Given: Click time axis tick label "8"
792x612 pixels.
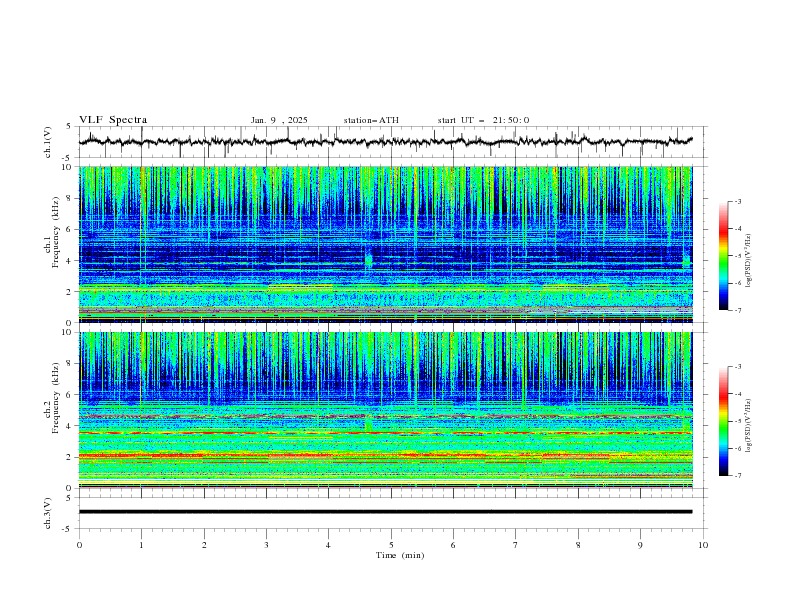Looking at the screenshot, I should (x=578, y=545).
